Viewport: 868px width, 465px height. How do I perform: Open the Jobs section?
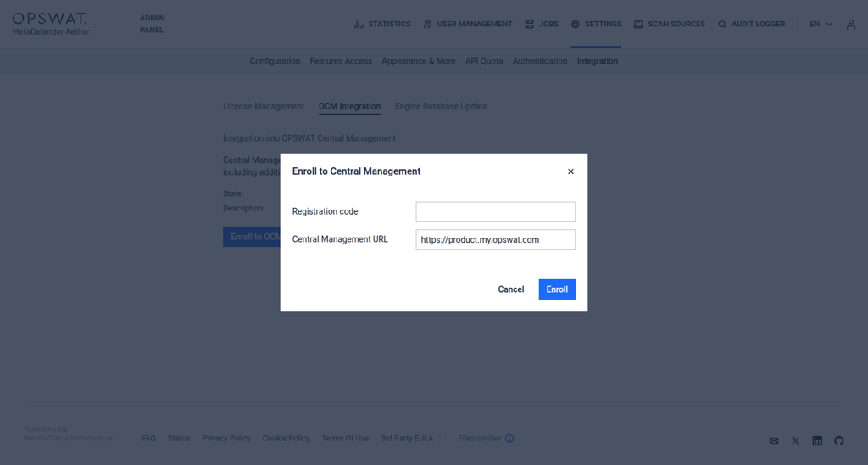[x=542, y=25]
